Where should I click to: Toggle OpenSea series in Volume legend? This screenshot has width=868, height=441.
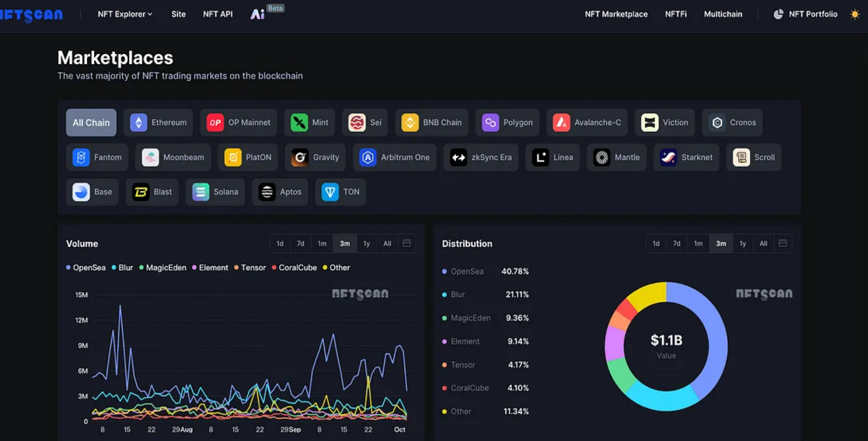coord(86,267)
